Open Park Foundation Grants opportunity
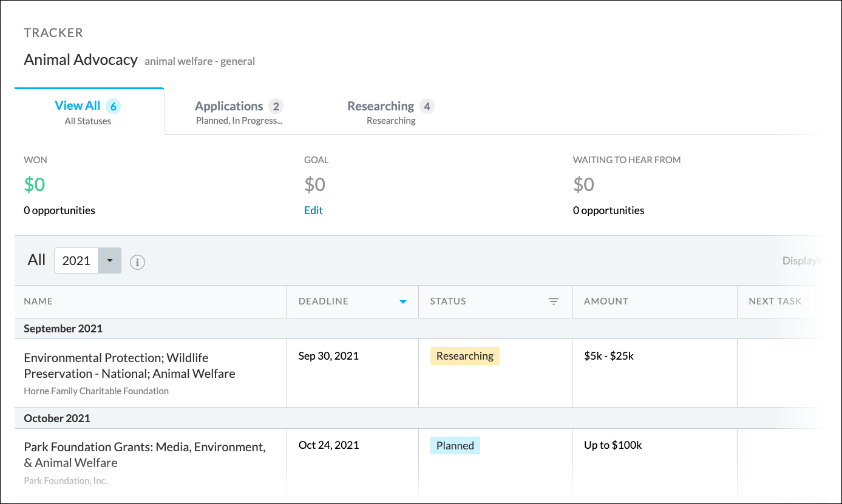The height and width of the screenshot is (504, 842). pyautogui.click(x=144, y=455)
